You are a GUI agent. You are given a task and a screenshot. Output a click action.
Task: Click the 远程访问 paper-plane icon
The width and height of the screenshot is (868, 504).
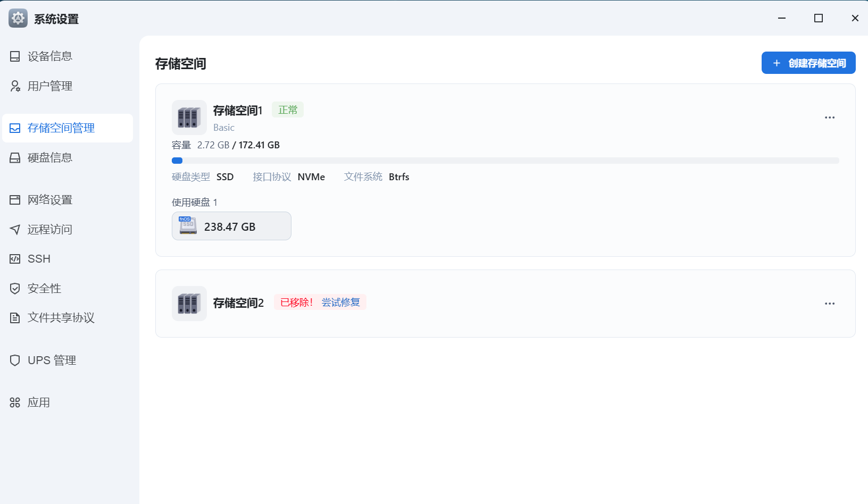15,230
